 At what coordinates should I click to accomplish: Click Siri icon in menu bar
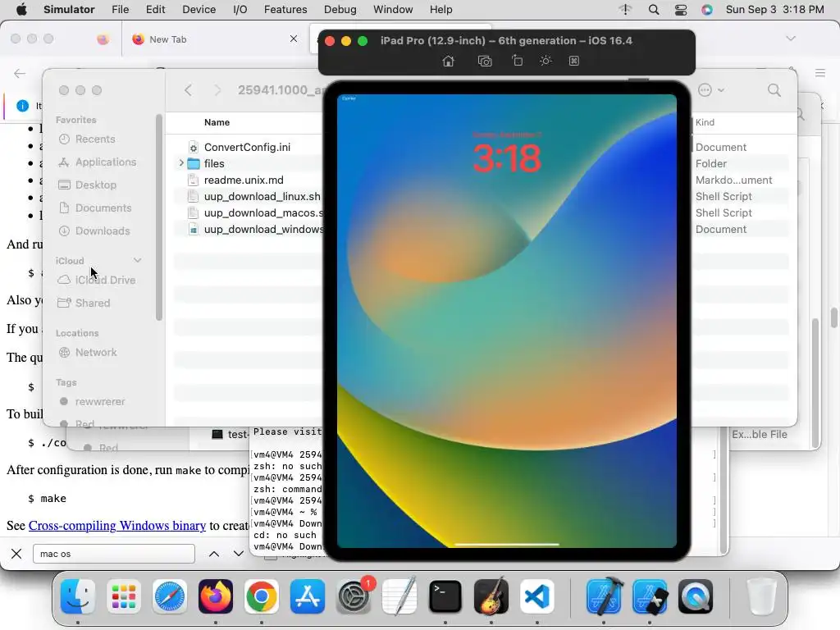(x=707, y=10)
